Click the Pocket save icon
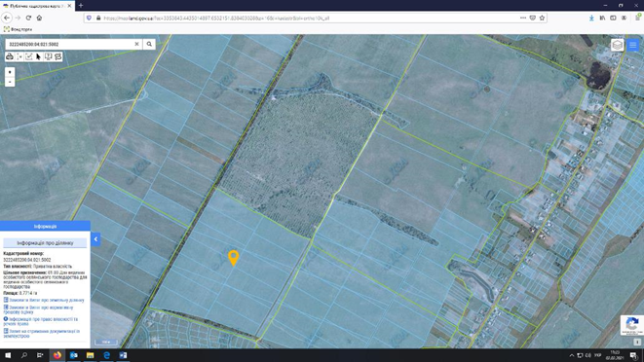 [x=533, y=18]
